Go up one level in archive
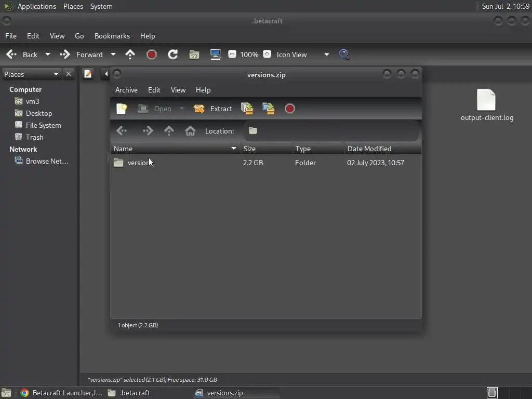Screen dimensions: 532x399 click(169, 130)
